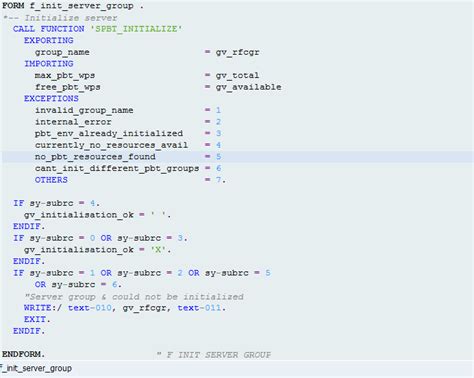Click the OTHERS keyword
Screen dimensions: 474x378
51,180
